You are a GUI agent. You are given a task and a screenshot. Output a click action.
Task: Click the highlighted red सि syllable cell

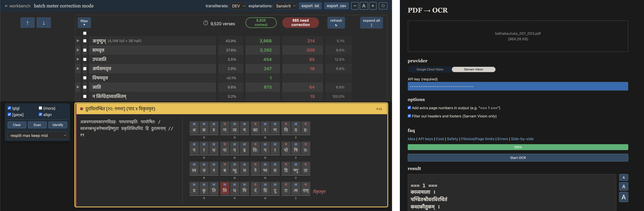tap(225, 188)
